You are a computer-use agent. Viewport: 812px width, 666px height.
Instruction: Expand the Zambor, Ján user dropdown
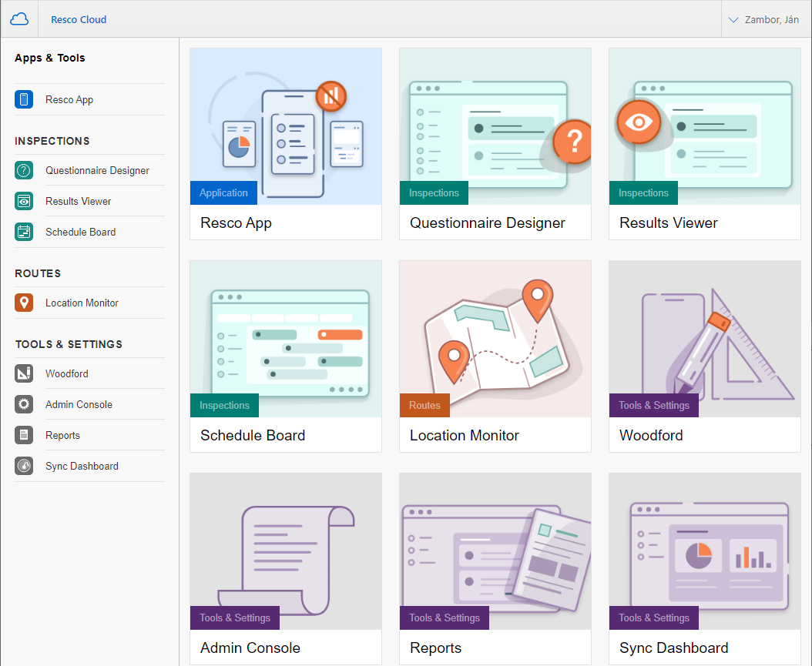point(766,19)
